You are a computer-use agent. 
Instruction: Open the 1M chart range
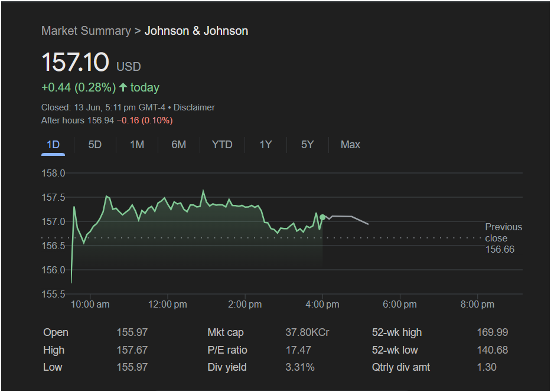137,145
